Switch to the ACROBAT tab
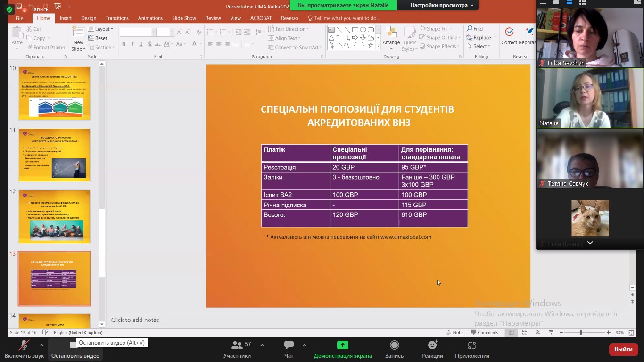Viewport: 644px width, 362px height. tap(261, 18)
